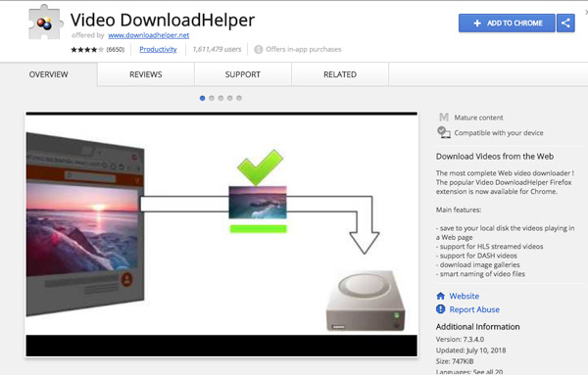Select the fifth screenshot carousel dot

[x=239, y=98]
